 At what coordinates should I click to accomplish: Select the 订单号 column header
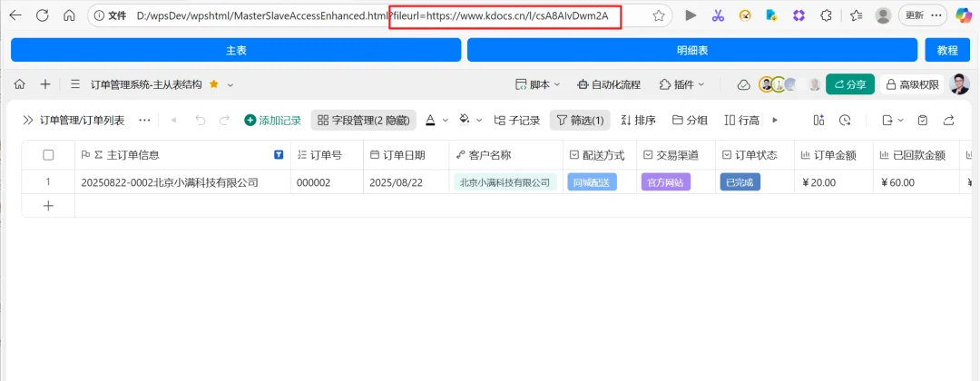coord(327,155)
